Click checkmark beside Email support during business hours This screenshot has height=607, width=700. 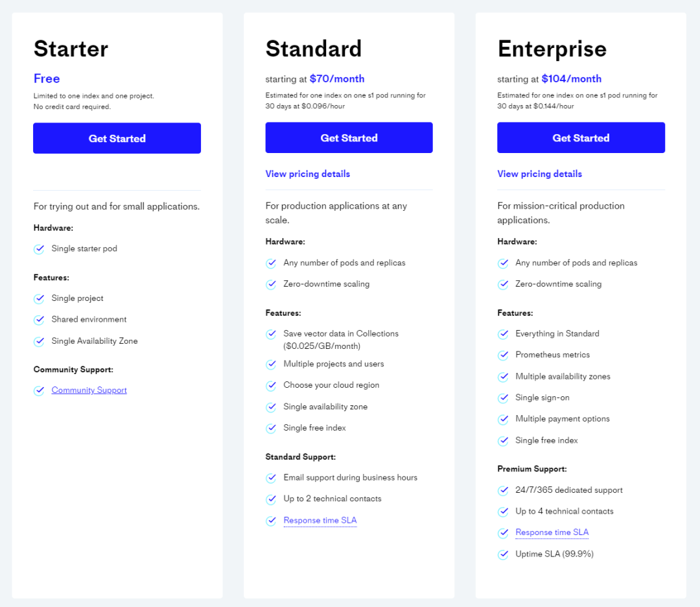click(271, 478)
